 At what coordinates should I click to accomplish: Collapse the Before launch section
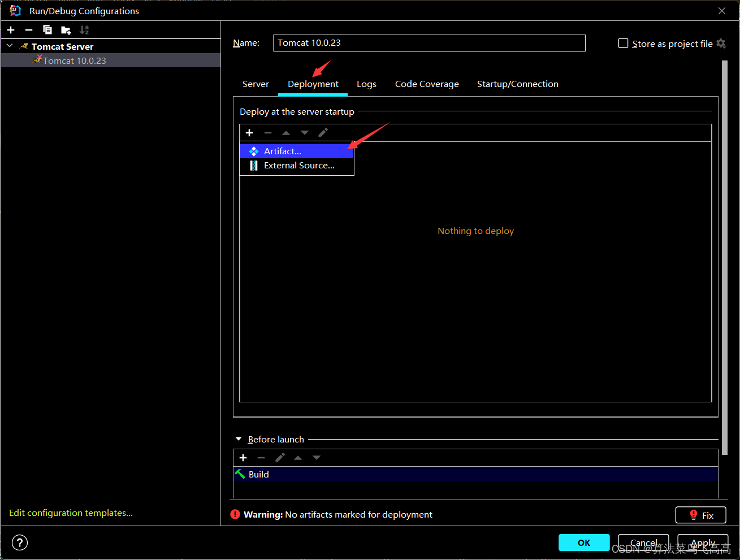239,439
